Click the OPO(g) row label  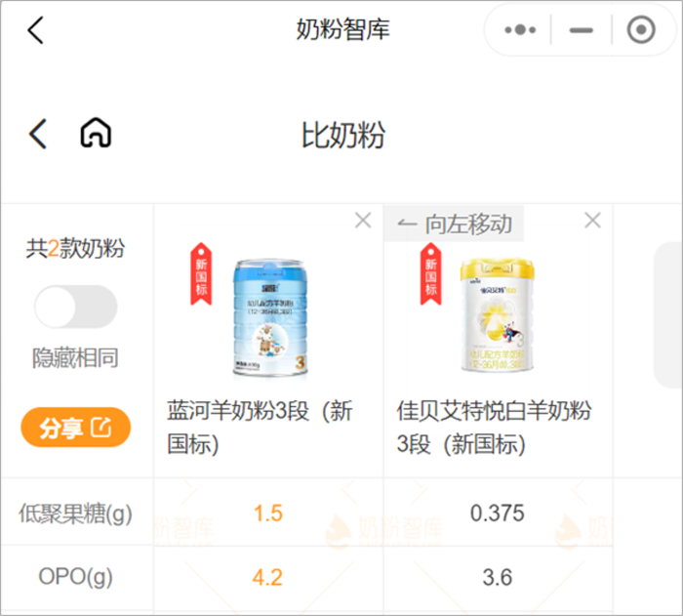pos(75,577)
